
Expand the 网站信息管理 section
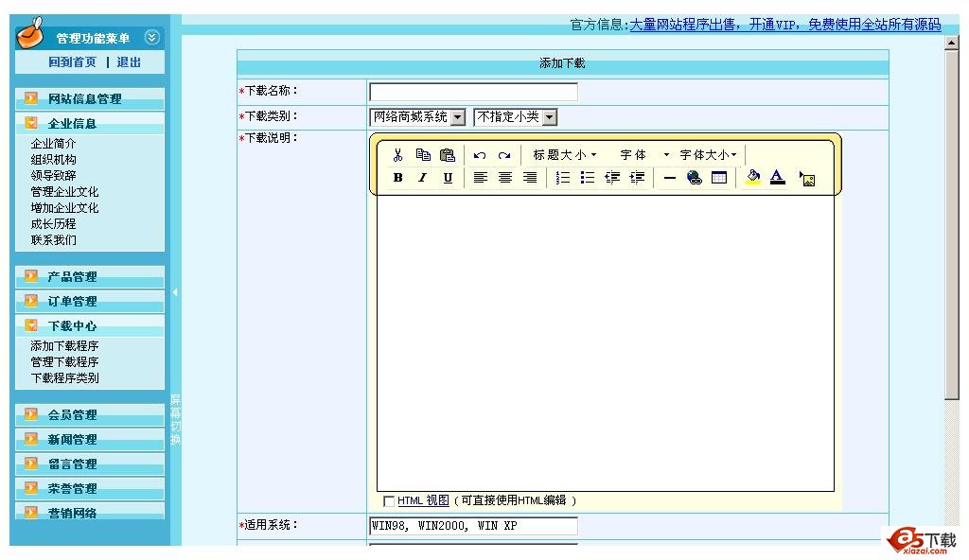pyautogui.click(x=90, y=99)
